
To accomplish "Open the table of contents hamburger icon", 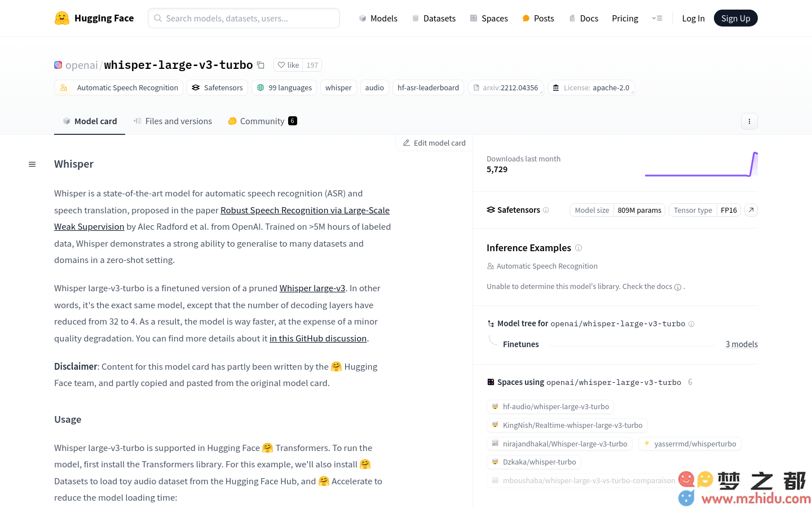I will point(32,164).
